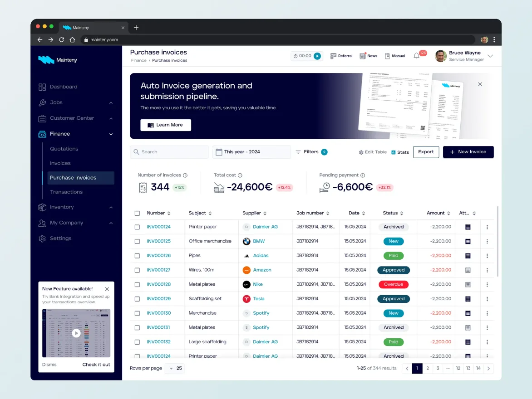This screenshot has height=399, width=532.
Task: Toggle the Stats view
Action: coord(400,152)
